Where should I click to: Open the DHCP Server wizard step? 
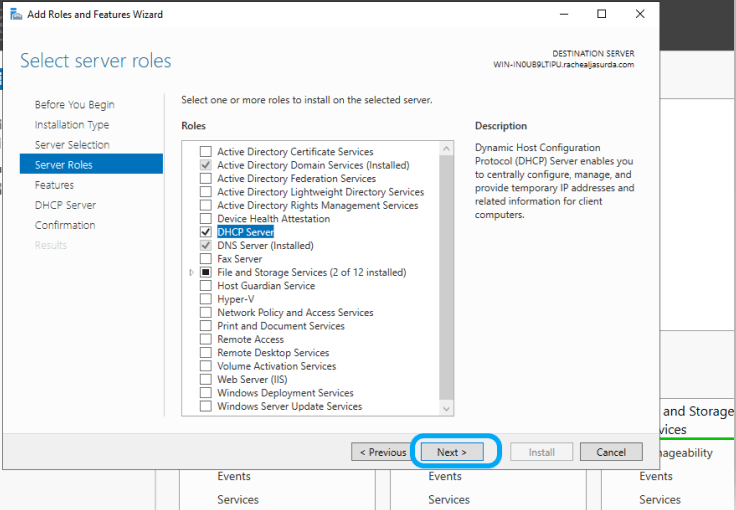65,205
